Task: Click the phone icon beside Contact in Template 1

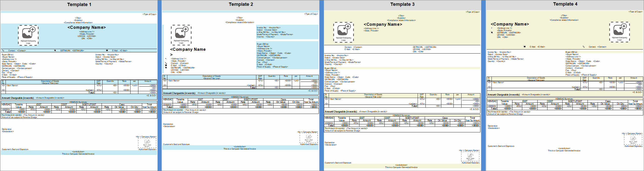Action: click(x=3, y=51)
